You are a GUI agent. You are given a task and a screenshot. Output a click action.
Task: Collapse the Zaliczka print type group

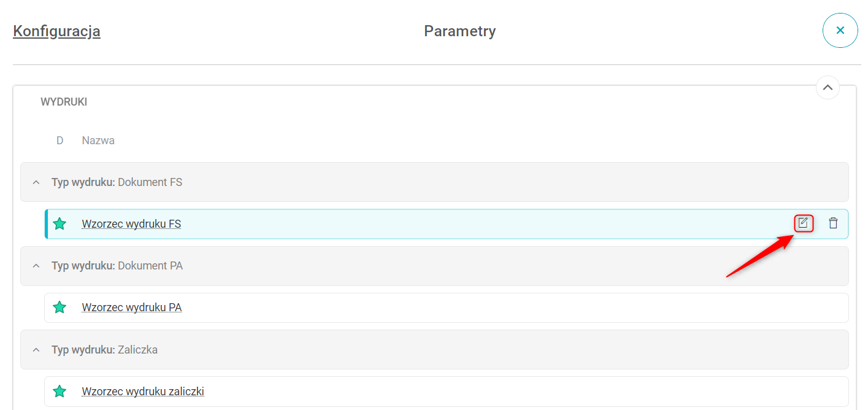tap(36, 350)
